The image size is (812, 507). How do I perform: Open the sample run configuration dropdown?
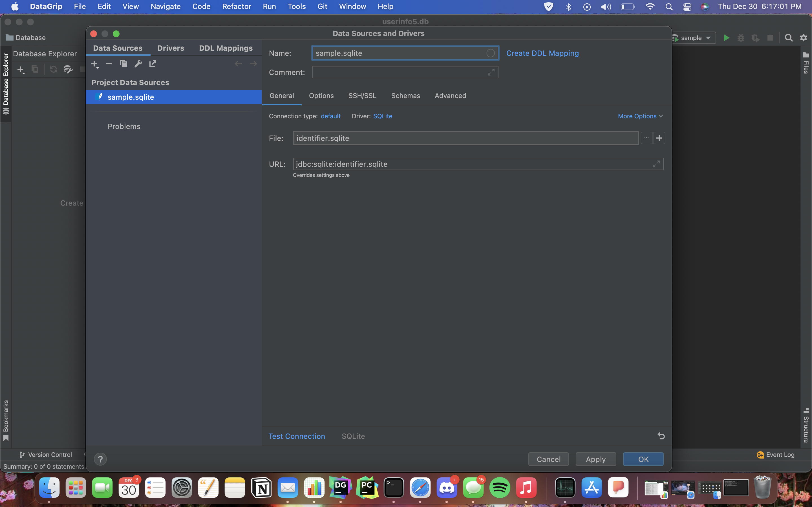pos(708,37)
